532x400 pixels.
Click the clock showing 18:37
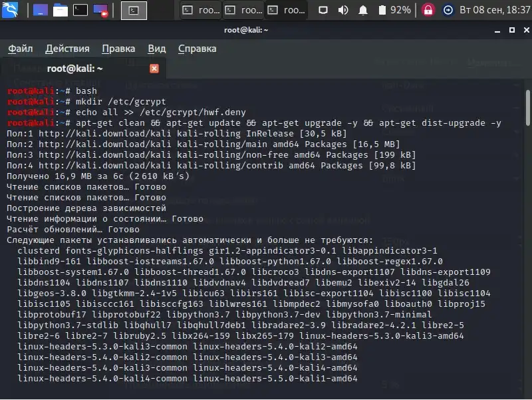click(495, 10)
